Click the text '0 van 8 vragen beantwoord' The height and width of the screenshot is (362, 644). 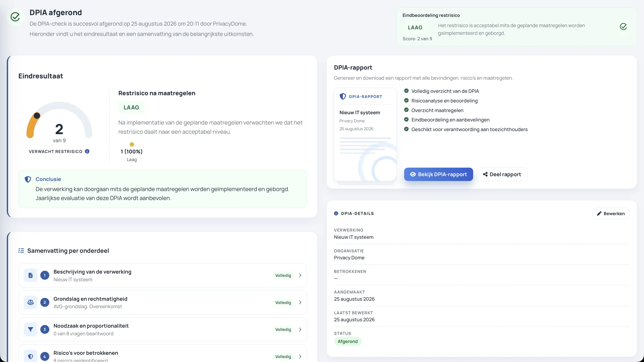[x=83, y=334]
